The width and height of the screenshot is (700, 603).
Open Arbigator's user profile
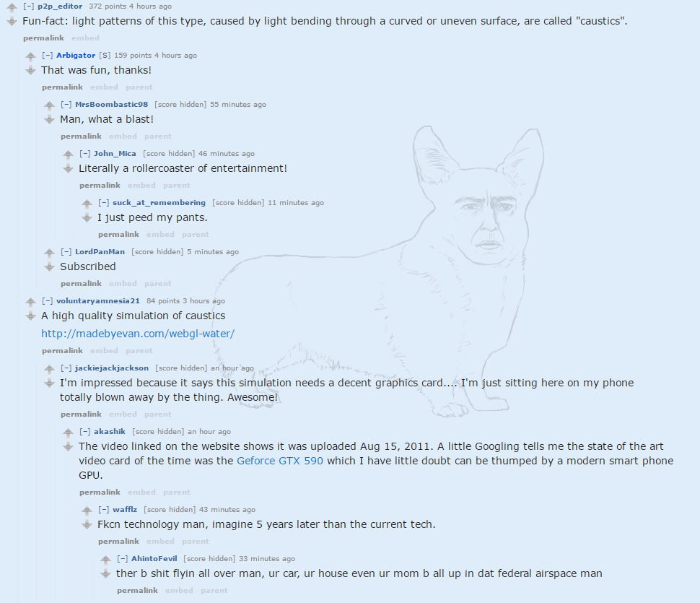(76, 56)
